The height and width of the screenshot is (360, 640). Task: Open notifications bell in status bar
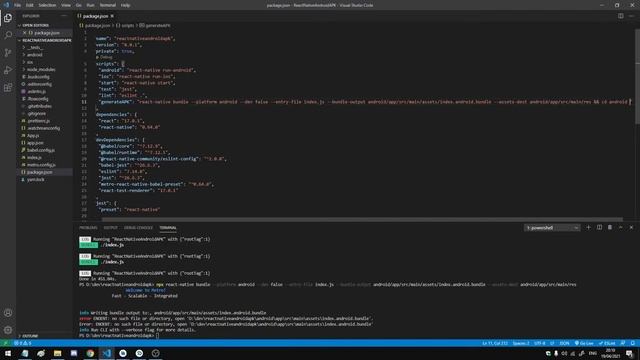point(633,343)
